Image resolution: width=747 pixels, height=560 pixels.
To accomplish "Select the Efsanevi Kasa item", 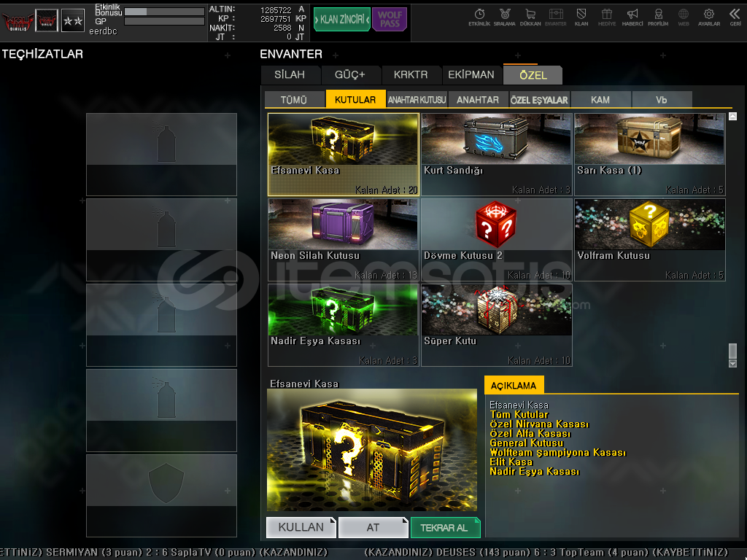I will pos(344,155).
